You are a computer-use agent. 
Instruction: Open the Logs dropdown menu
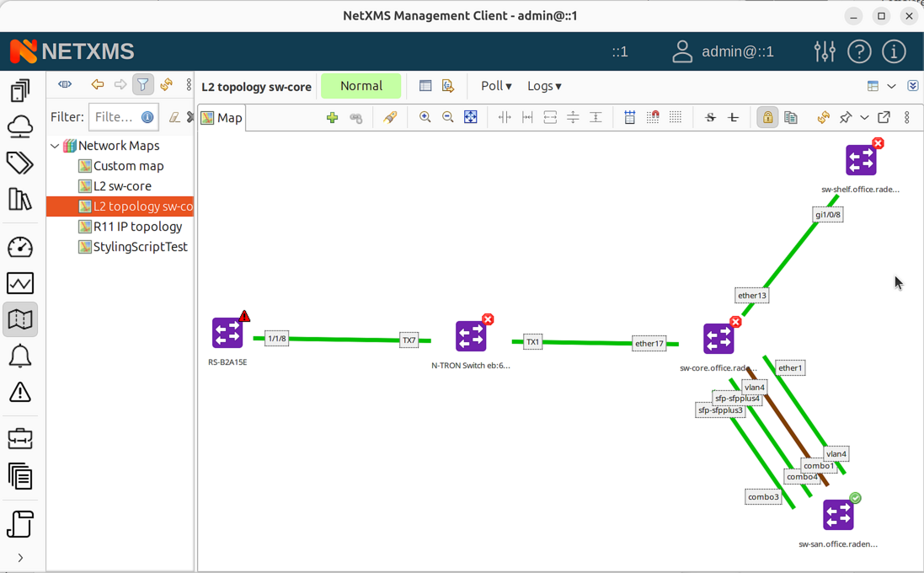[544, 86]
